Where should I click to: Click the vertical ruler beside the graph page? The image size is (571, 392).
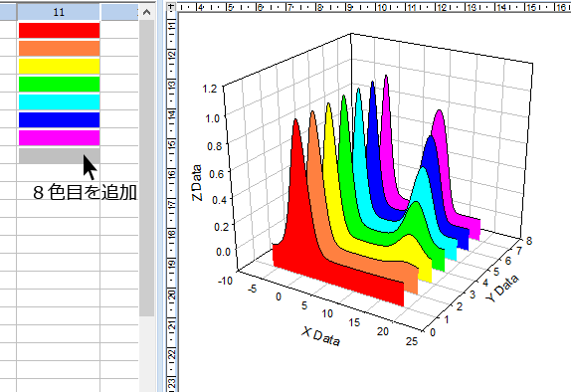tap(171, 201)
